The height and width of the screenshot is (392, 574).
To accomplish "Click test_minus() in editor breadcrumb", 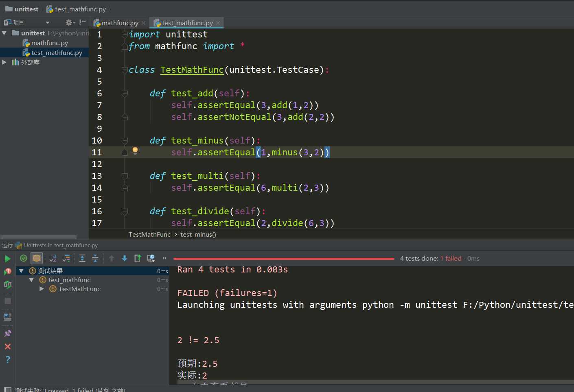I will tap(198, 234).
